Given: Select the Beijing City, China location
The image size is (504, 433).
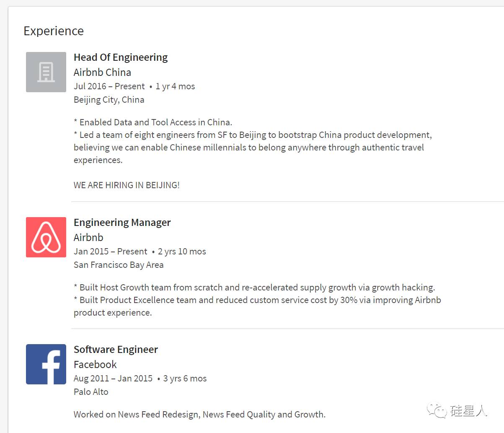Looking at the screenshot, I should tap(109, 100).
